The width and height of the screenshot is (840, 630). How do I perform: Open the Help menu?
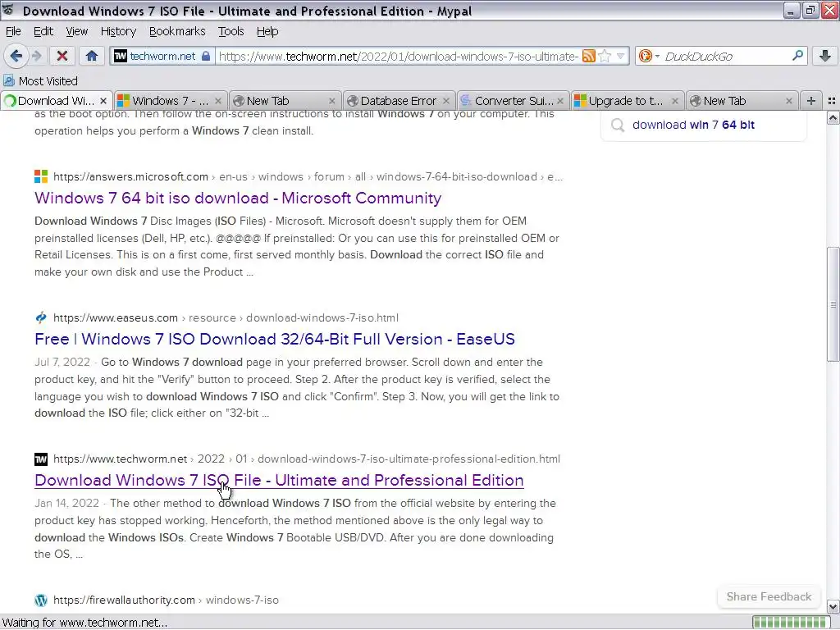267,32
